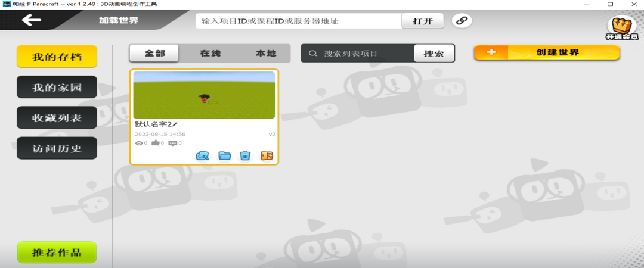
Task: Click the thumbs-up likes icon on world card
Action: 156,143
